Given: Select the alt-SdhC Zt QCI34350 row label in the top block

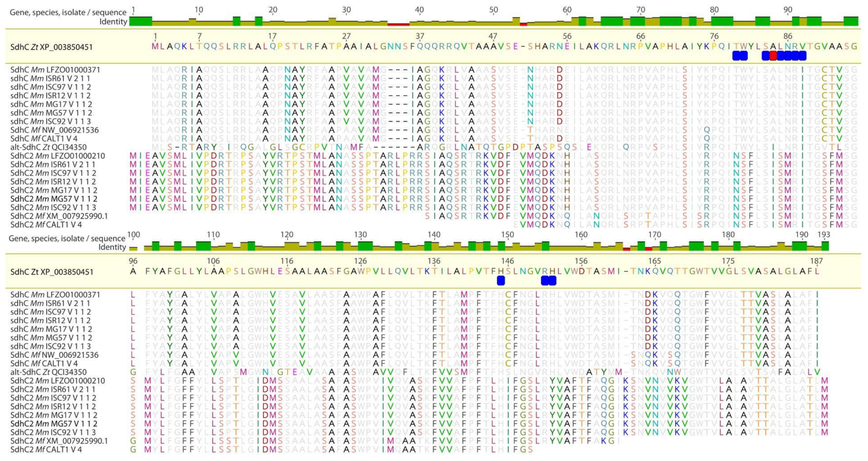Looking at the screenshot, I should pos(48,147).
